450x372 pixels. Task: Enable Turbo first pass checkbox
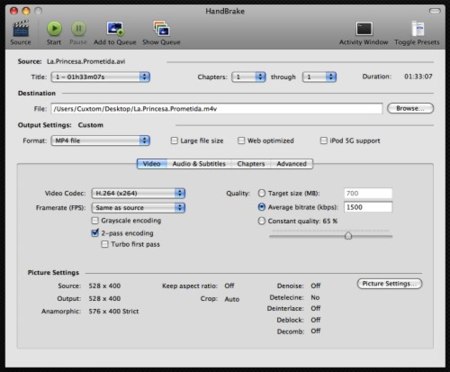[105, 244]
